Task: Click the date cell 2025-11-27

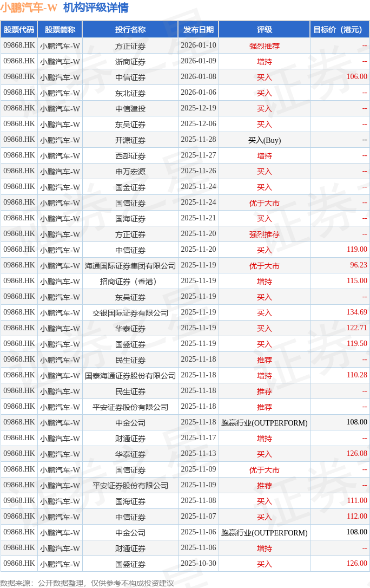Action: tap(199, 155)
